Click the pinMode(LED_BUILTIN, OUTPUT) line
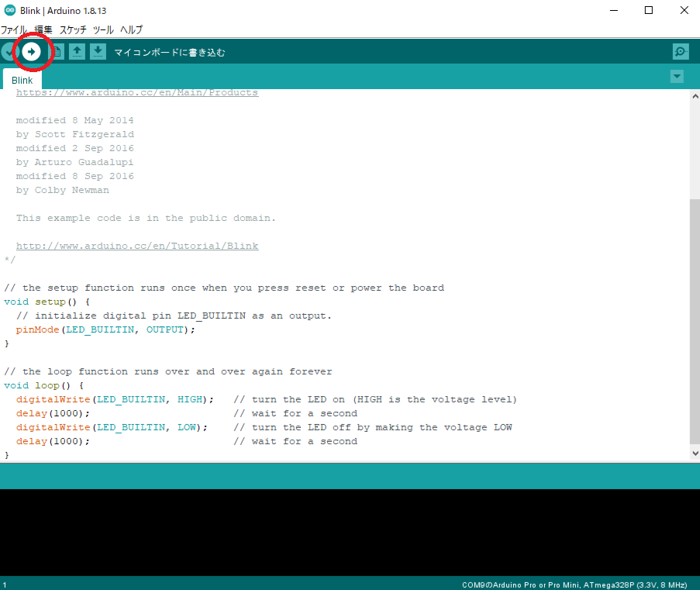 pyautogui.click(x=105, y=330)
